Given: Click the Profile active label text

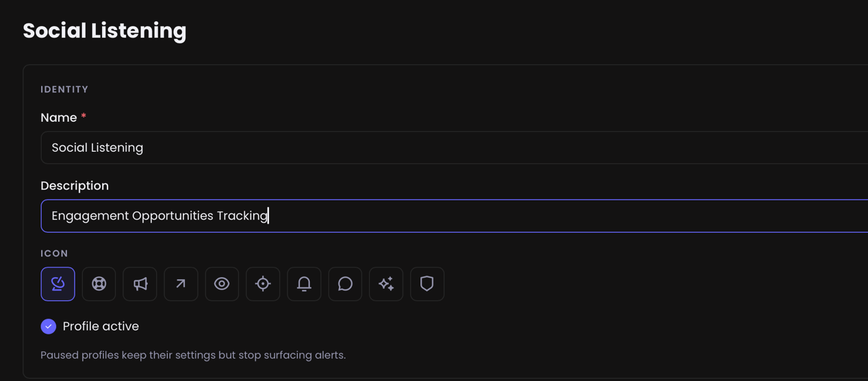Looking at the screenshot, I should (101, 326).
